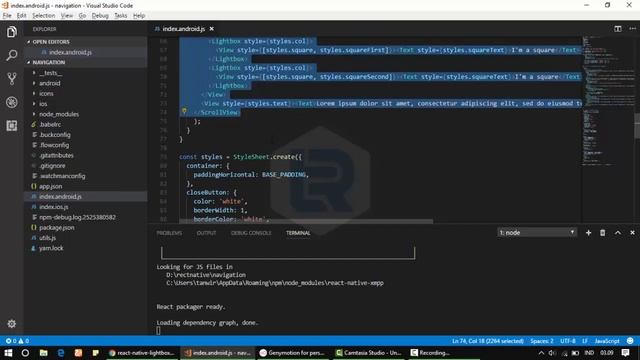Switch to the Problems panel tab

(169, 233)
